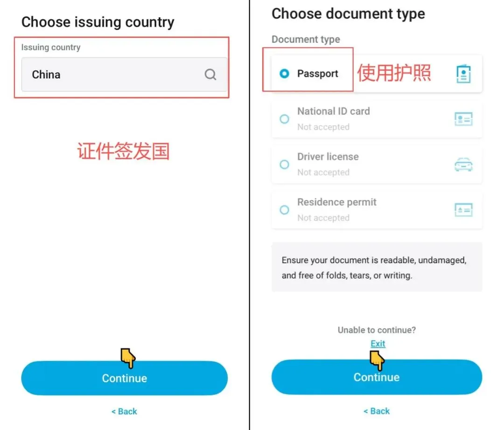Click the search magnifier icon in country field
Screen dimensions: 504x430
click(x=210, y=75)
